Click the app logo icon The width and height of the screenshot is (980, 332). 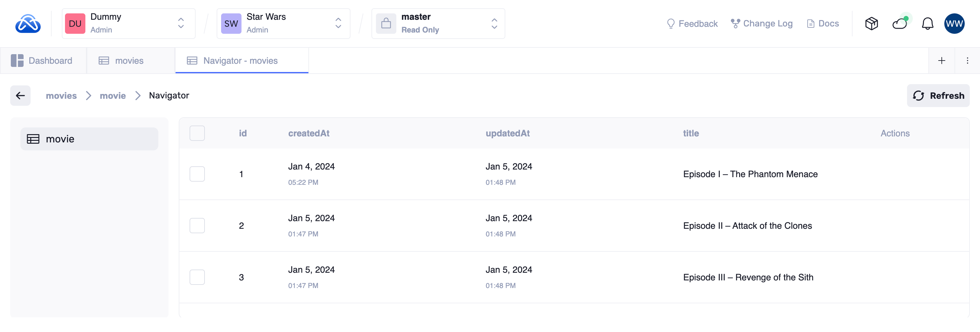coord(28,24)
